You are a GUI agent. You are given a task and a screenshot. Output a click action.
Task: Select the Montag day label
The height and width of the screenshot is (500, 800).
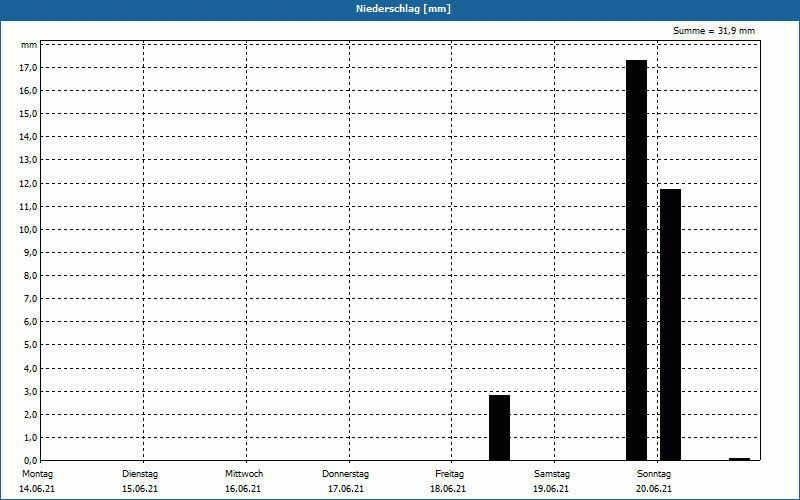click(x=37, y=474)
